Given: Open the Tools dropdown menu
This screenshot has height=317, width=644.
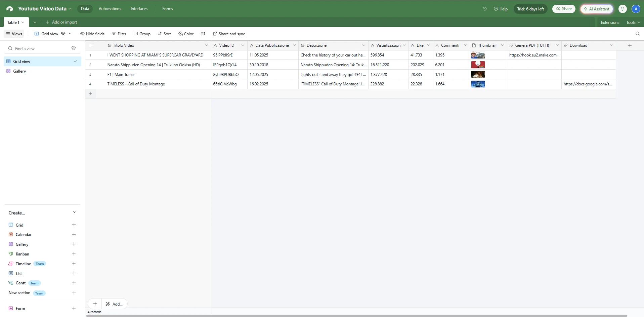Looking at the screenshot, I should click(x=633, y=22).
